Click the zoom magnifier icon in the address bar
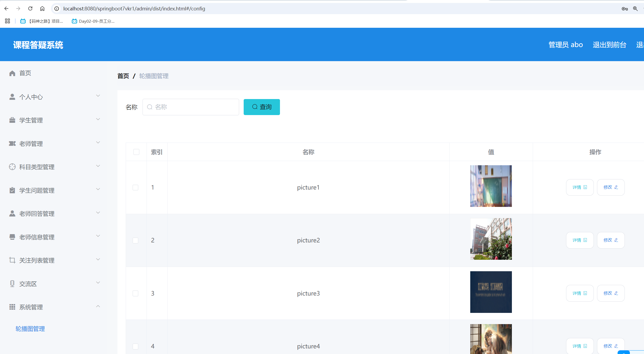The image size is (644, 354). 635,9
